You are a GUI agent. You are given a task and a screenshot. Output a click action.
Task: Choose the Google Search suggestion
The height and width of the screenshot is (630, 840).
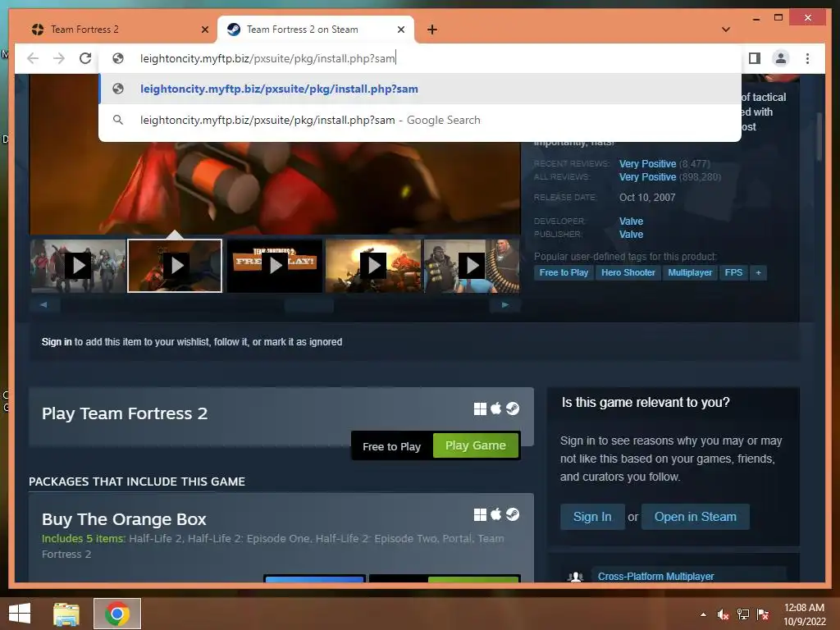tap(420, 120)
